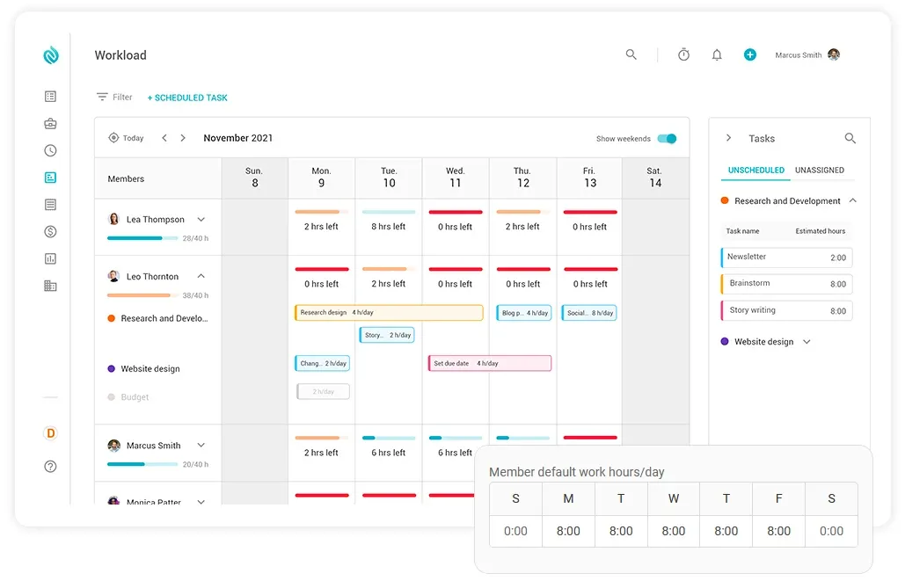The height and width of the screenshot is (588, 905).
Task: Click the orange D workspace badge
Action: 51,433
